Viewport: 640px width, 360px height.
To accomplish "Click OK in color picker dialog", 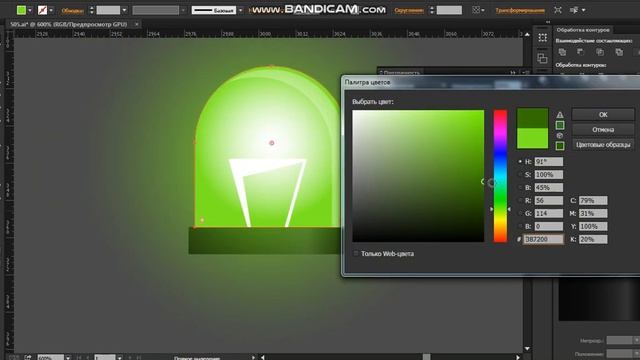I will tap(603, 115).
